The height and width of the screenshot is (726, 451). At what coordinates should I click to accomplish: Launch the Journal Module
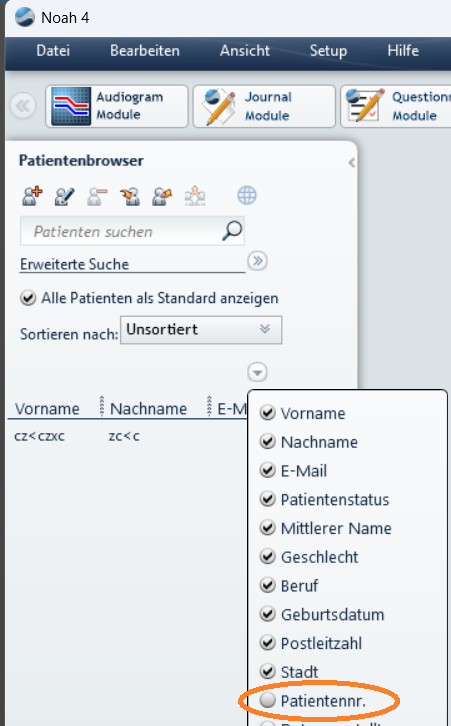click(x=264, y=106)
